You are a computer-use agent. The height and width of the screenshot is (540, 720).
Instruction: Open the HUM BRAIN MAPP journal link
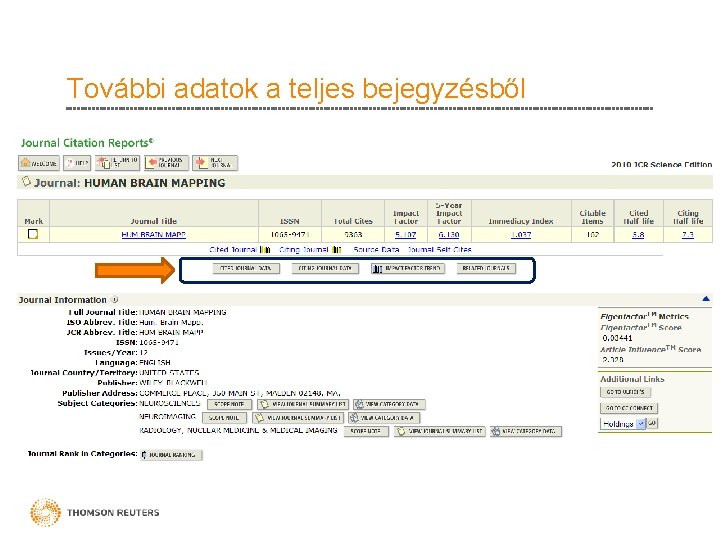[153, 235]
